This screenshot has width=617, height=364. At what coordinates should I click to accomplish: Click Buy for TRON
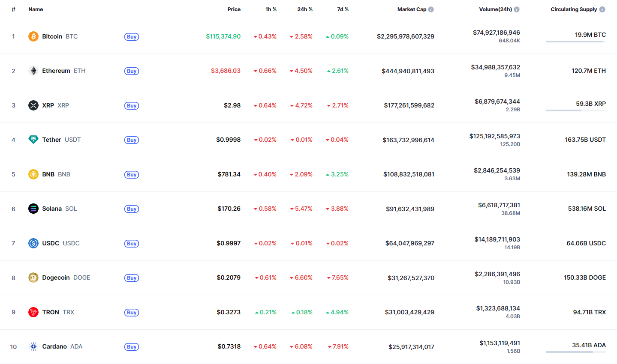(132, 313)
